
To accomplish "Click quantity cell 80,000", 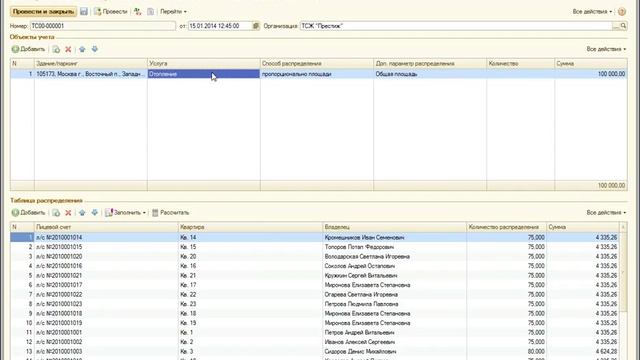I will [506, 351].
